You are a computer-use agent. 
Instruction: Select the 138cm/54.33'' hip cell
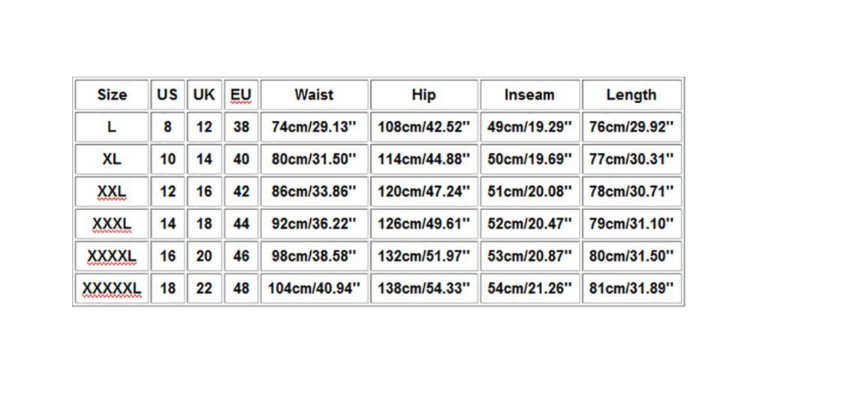tap(424, 288)
